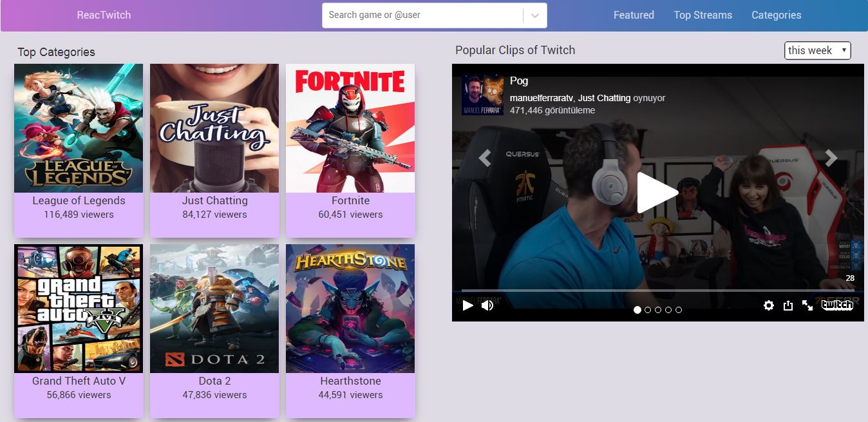Click '44,591 viewers' text
Image resolution: width=868 pixels, height=422 pixels.
tap(350, 395)
